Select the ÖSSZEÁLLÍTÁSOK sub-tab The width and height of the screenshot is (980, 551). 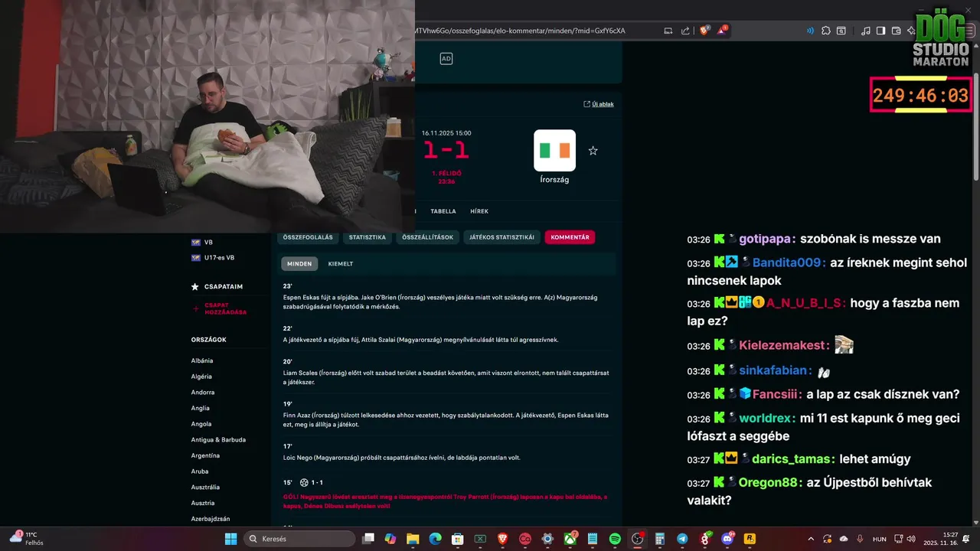click(x=428, y=237)
